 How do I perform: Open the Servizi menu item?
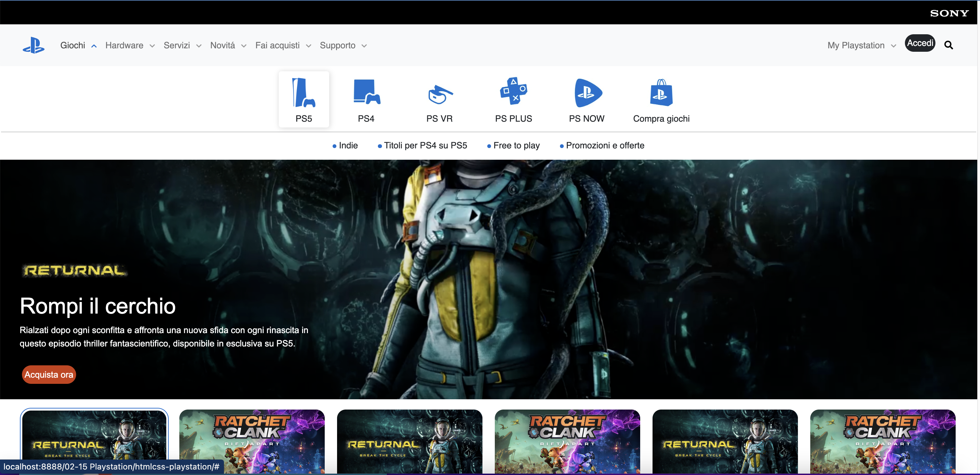[177, 45]
